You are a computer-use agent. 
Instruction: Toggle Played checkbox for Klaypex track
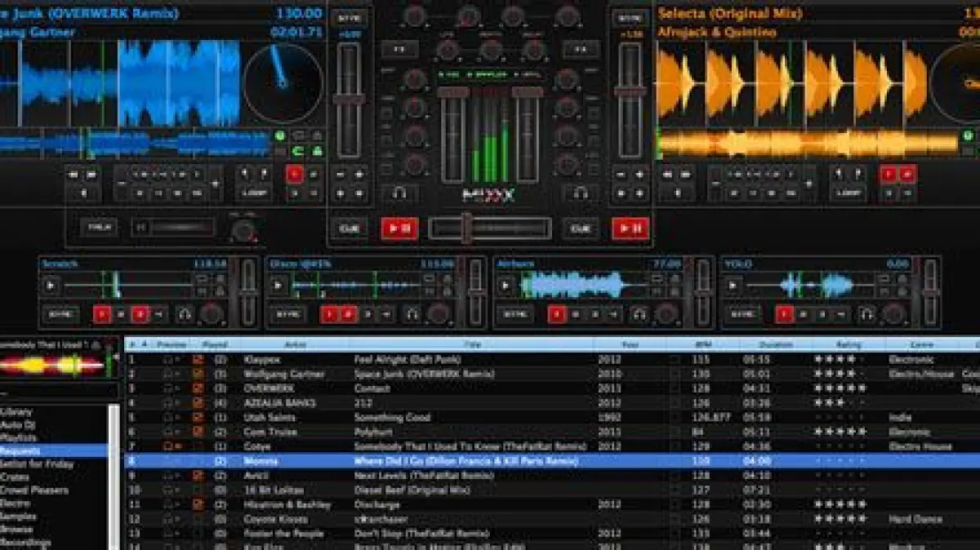197,359
